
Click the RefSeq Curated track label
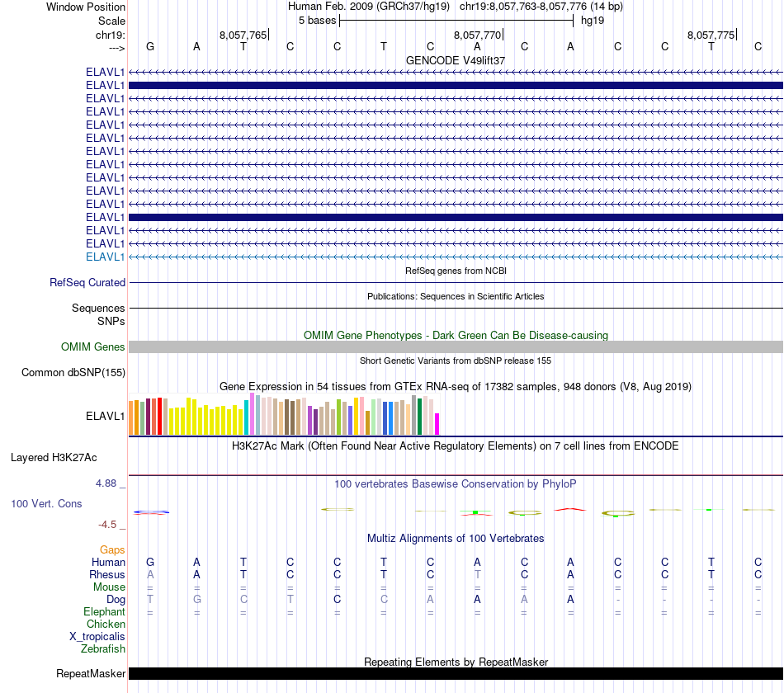coord(87,282)
